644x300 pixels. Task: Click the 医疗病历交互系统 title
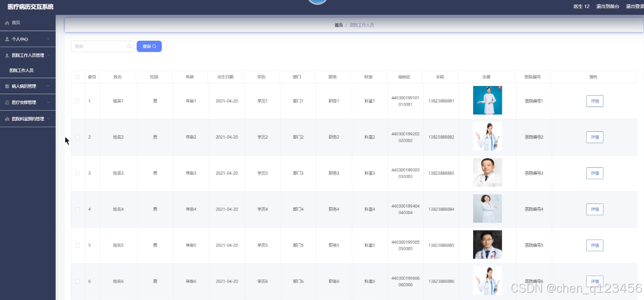30,7
